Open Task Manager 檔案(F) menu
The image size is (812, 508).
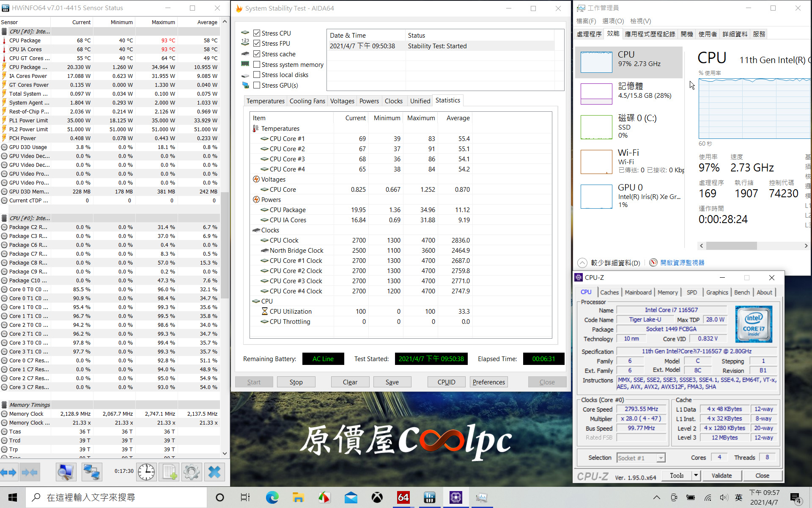[x=586, y=21]
